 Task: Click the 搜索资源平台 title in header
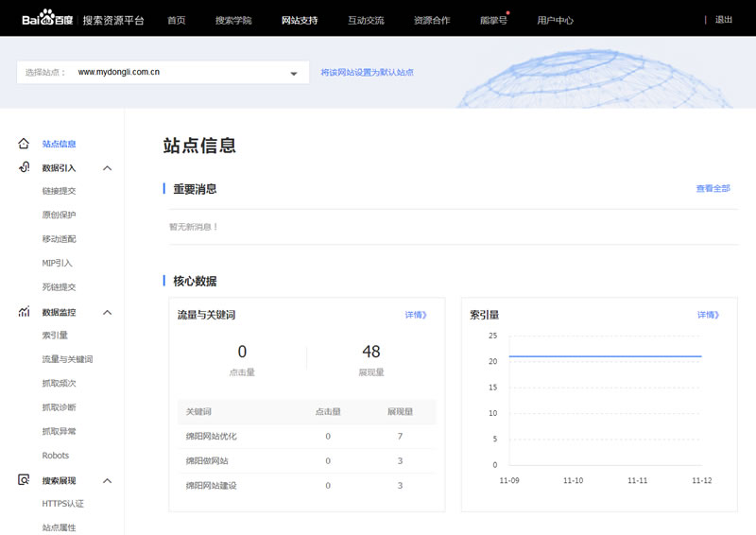coord(113,20)
